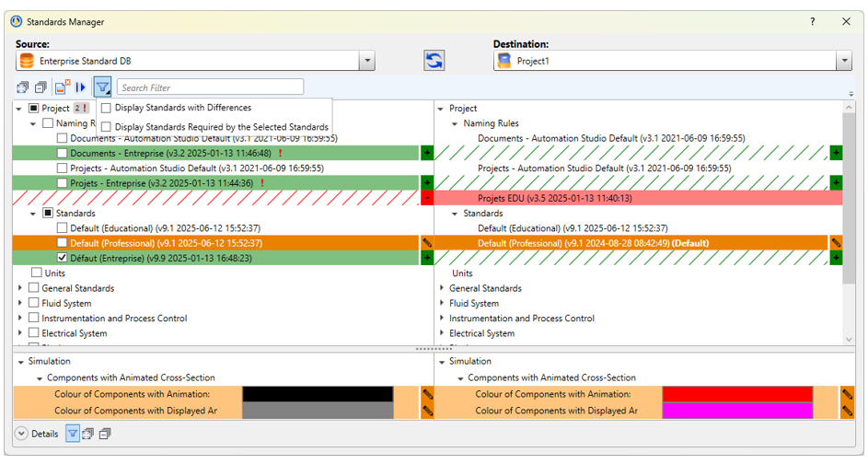Click the collapse all icon in the top toolbar

tap(41, 88)
